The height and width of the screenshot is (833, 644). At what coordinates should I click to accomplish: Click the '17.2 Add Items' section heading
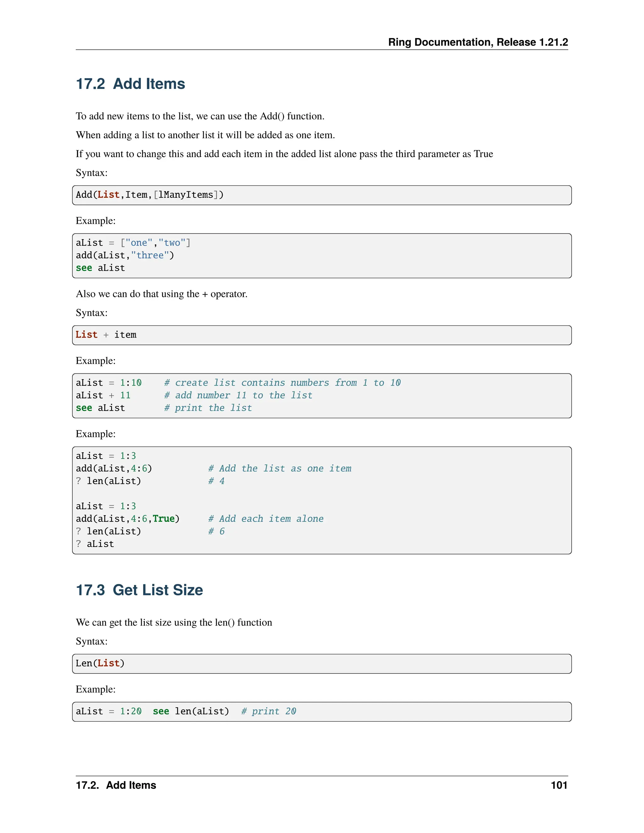point(130,84)
